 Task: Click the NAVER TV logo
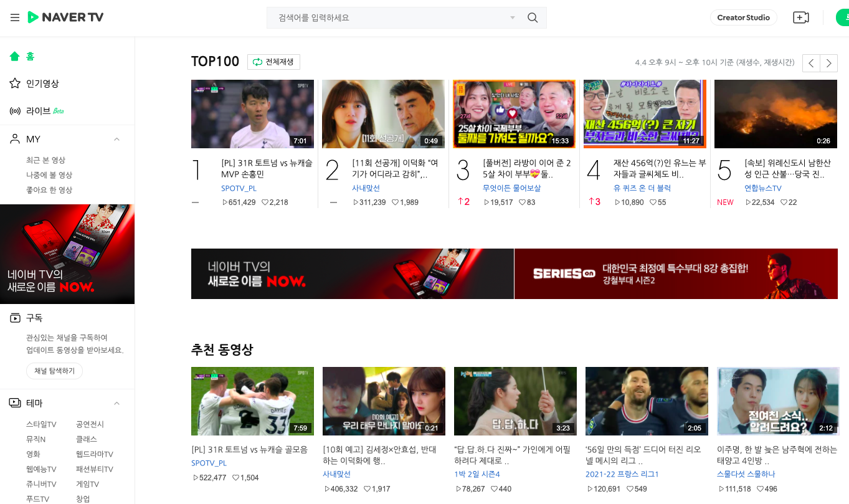(x=65, y=17)
